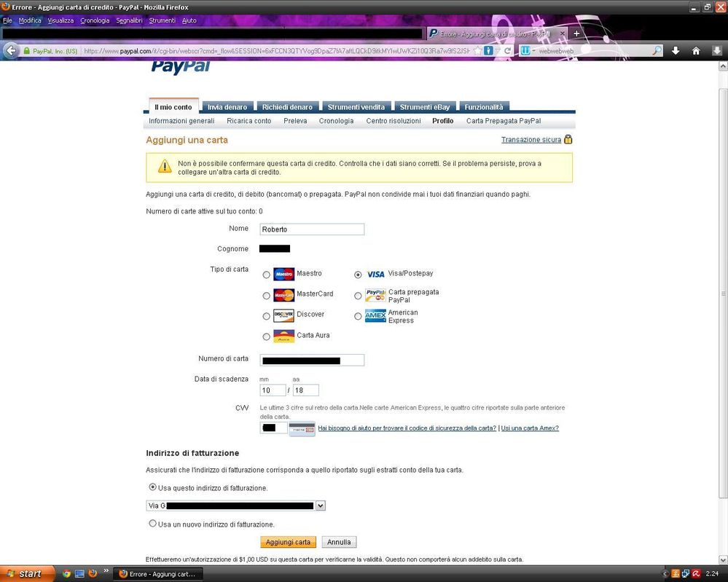Open the Transazione sicura link
Image resolution: width=728 pixels, height=582 pixels.
tap(531, 140)
